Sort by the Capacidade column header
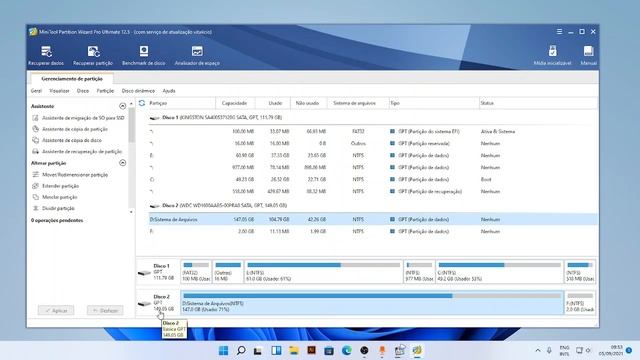 click(235, 103)
